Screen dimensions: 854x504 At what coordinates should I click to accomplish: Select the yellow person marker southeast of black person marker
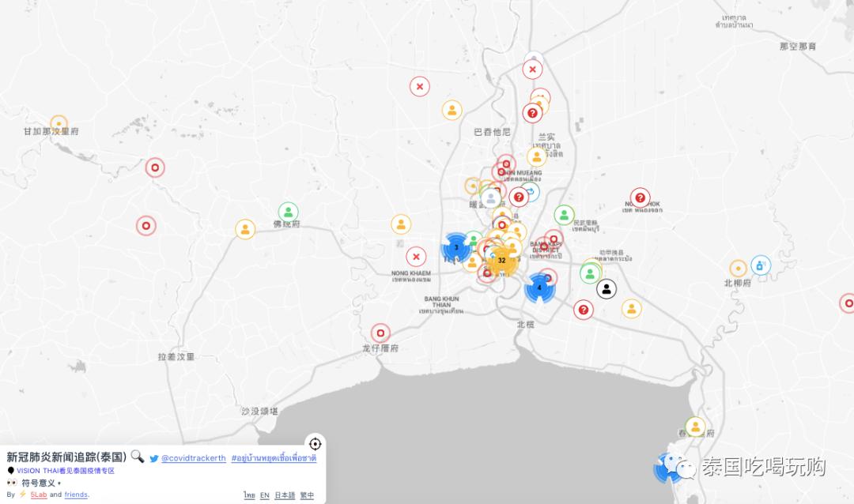[631, 309]
